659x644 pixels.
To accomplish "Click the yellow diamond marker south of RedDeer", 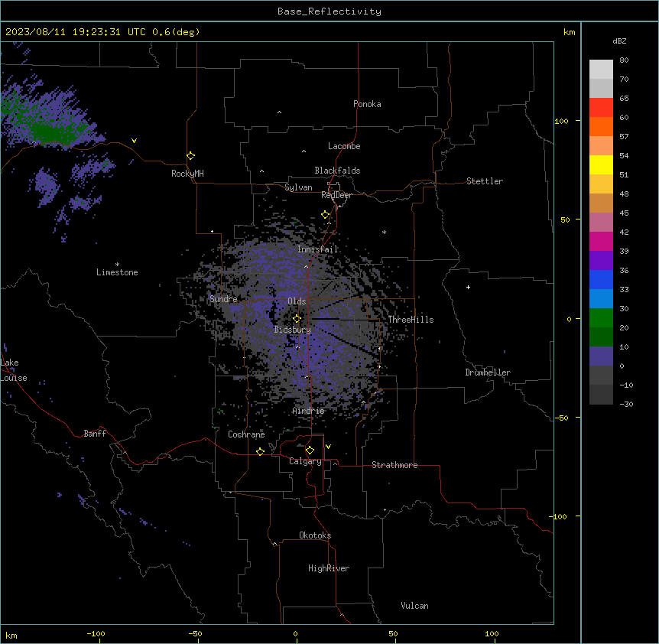I will [x=326, y=215].
